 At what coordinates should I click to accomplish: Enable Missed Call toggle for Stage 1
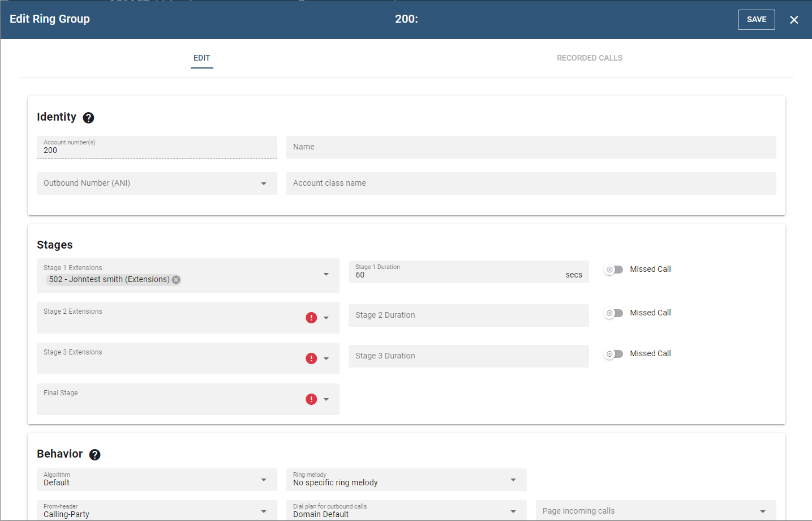pos(613,270)
